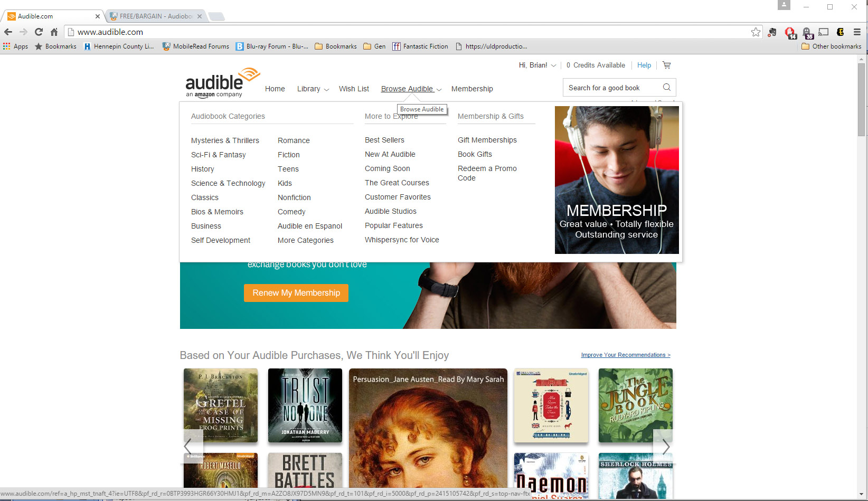Open the Other bookmarks folder

(x=832, y=46)
